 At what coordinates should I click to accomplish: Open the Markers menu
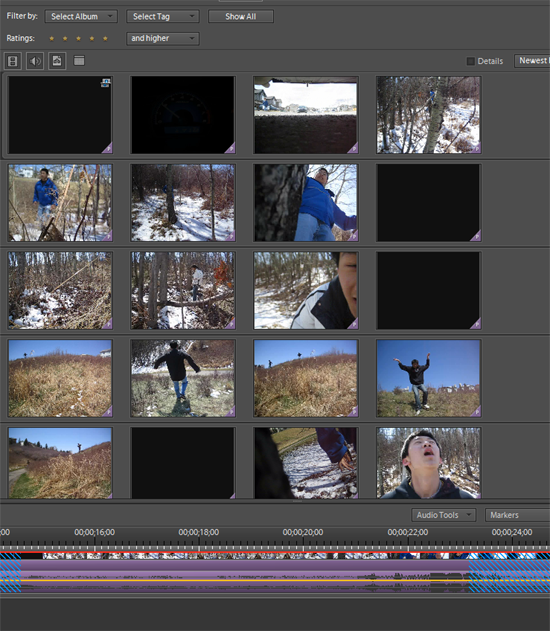pyautogui.click(x=517, y=515)
